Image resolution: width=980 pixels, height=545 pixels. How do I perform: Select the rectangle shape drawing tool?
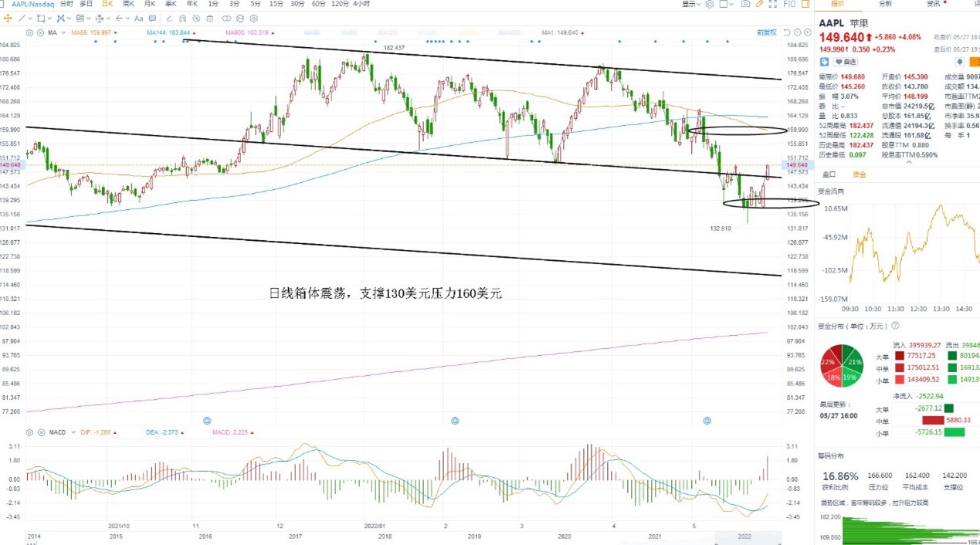(x=40, y=18)
